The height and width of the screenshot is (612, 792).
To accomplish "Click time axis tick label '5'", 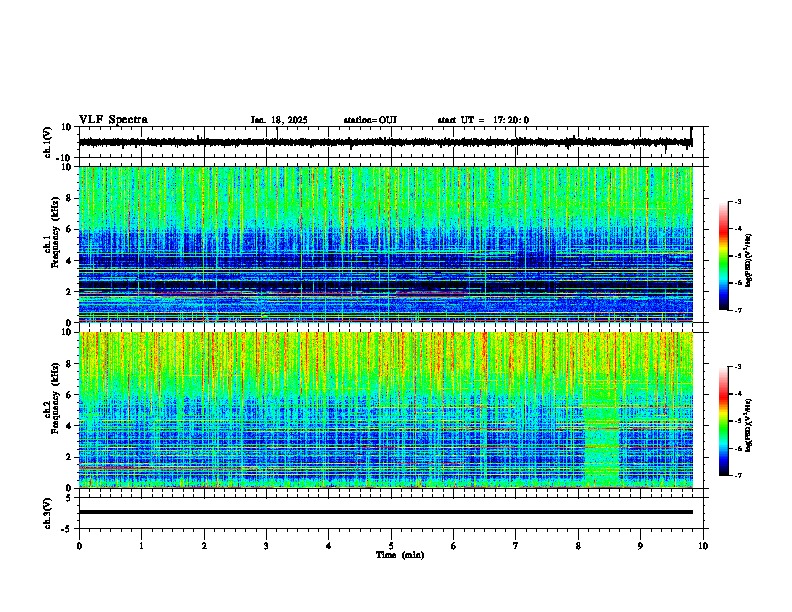I will click(x=391, y=546).
